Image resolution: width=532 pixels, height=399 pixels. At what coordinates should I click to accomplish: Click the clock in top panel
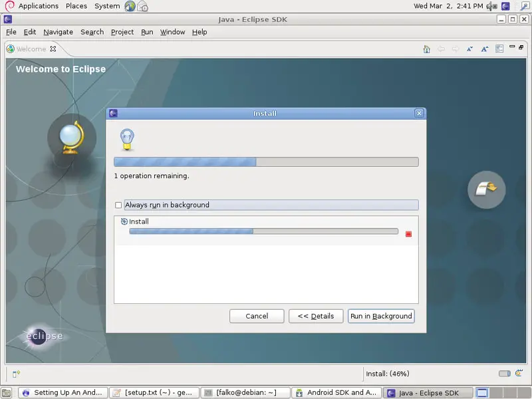tap(448, 6)
